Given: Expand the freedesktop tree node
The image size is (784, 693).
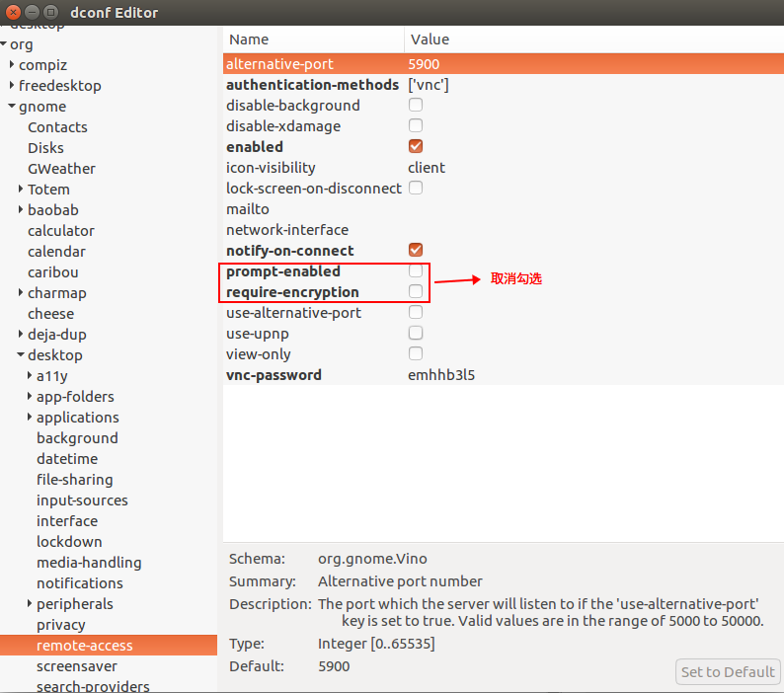Looking at the screenshot, I should tap(12, 86).
